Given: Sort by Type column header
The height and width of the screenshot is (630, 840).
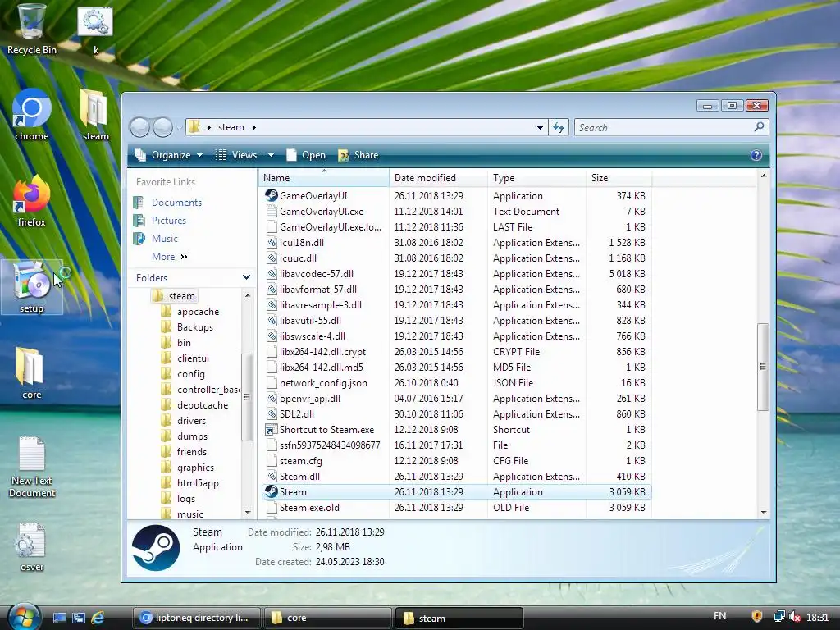Looking at the screenshot, I should pyautogui.click(x=536, y=178).
